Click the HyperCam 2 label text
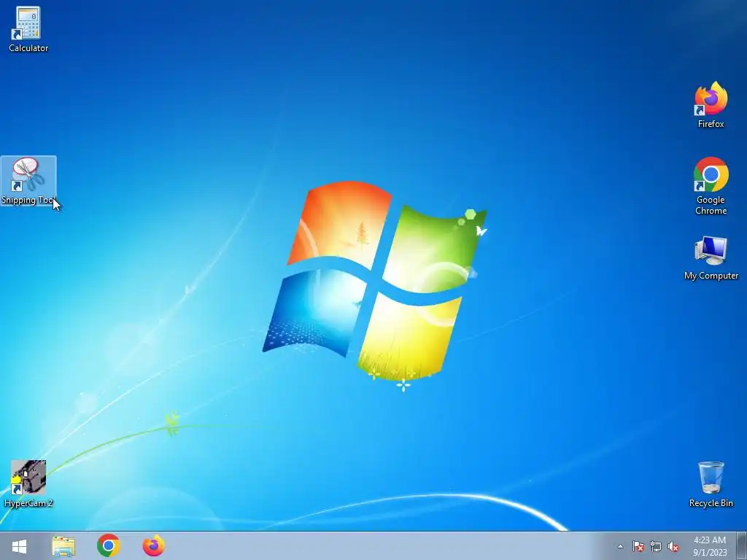Viewport: 747px width, 560px height. [28, 503]
